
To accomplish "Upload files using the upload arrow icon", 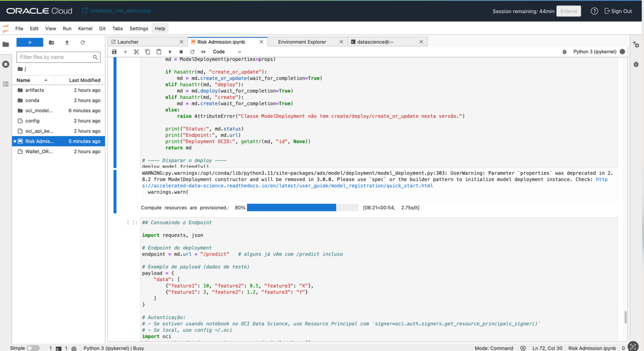I will pyautogui.click(x=67, y=43).
